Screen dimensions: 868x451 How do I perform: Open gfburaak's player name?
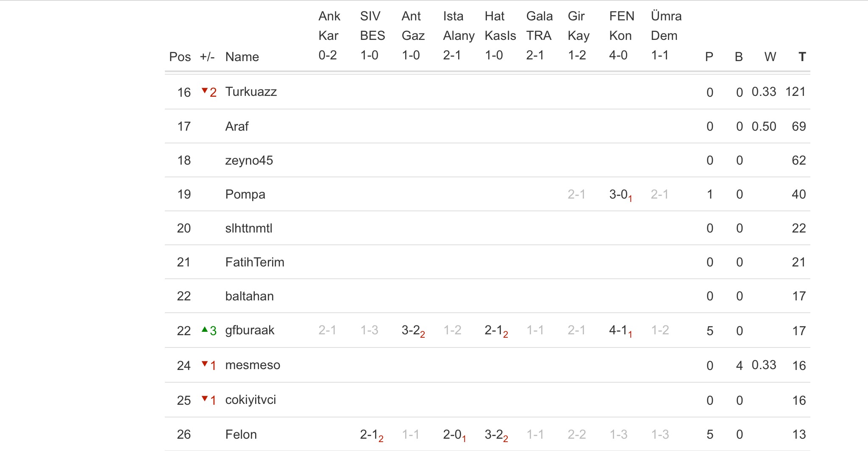point(250,330)
